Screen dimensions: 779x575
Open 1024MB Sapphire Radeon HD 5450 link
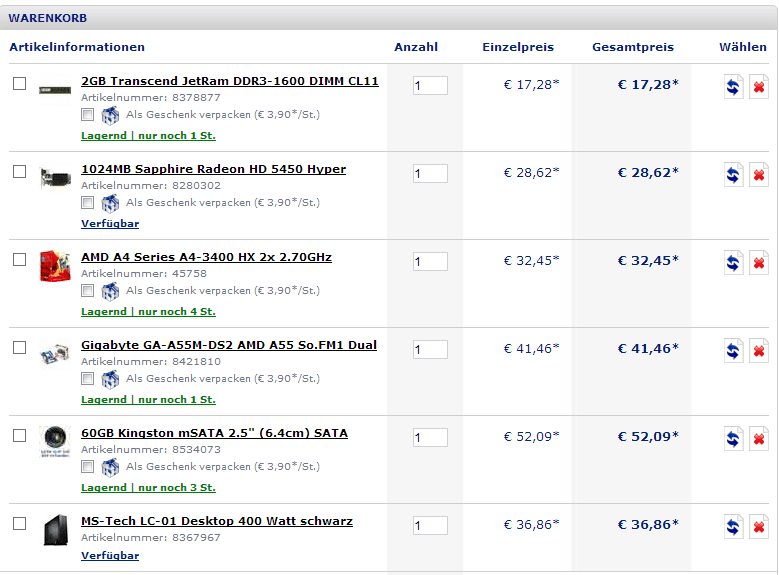[x=213, y=169]
